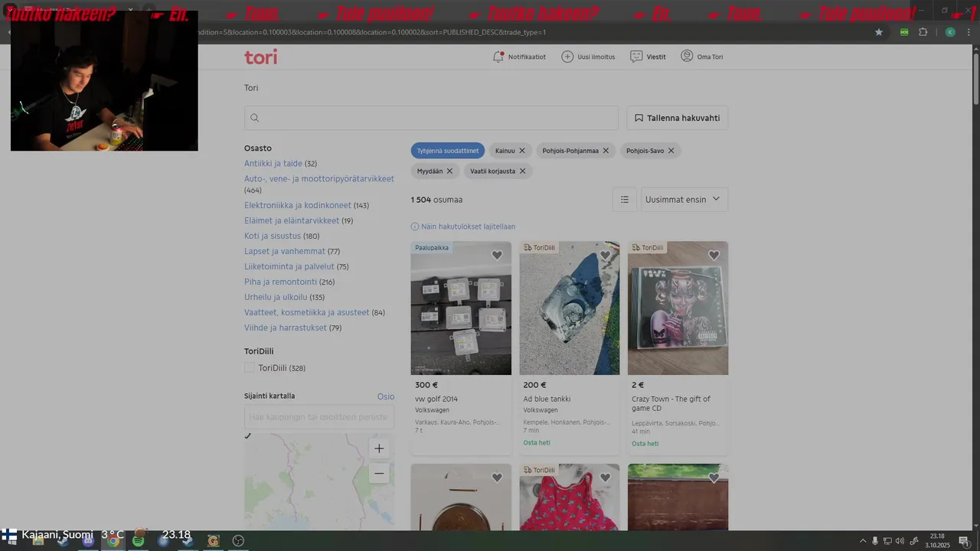Click the page vertical scrollbar
Image resolution: width=980 pixels, height=551 pixels.
[x=976, y=77]
